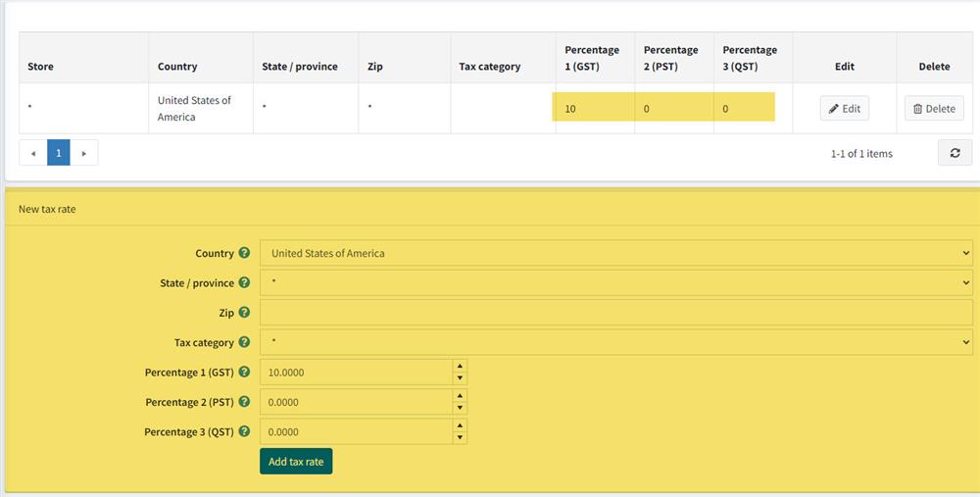Go to next page in pager
Screen dimensions: 980x497
[x=83, y=153]
